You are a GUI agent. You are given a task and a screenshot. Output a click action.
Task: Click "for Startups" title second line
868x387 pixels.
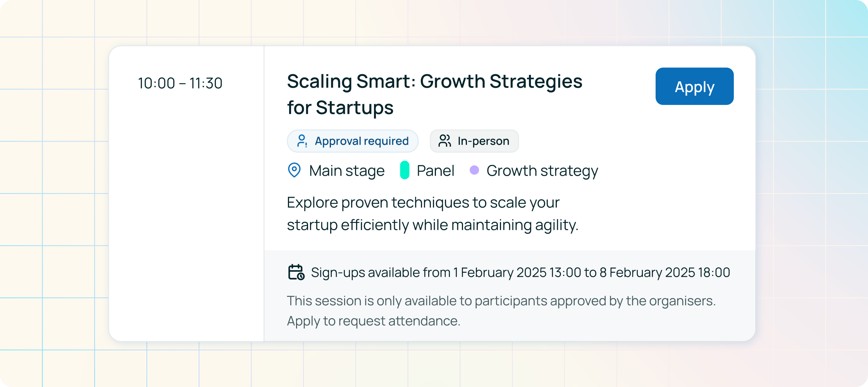click(x=340, y=107)
